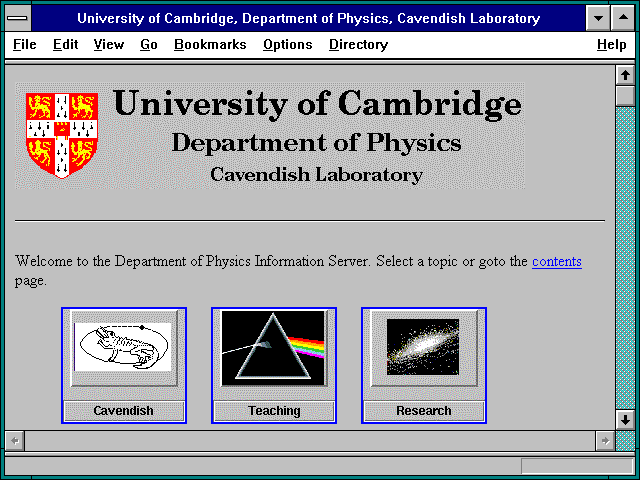The image size is (640, 480).
Task: Follow the contents hyperlink
Action: (557, 261)
